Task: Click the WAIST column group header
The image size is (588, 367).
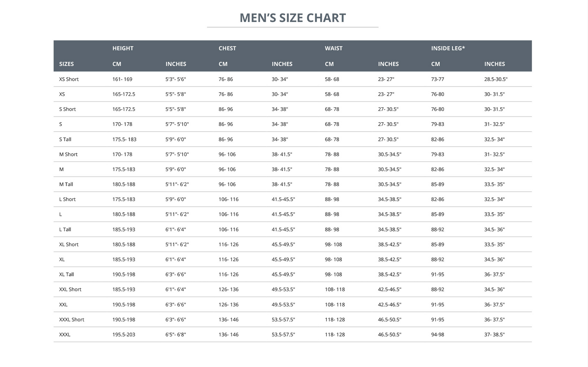Action: click(333, 48)
